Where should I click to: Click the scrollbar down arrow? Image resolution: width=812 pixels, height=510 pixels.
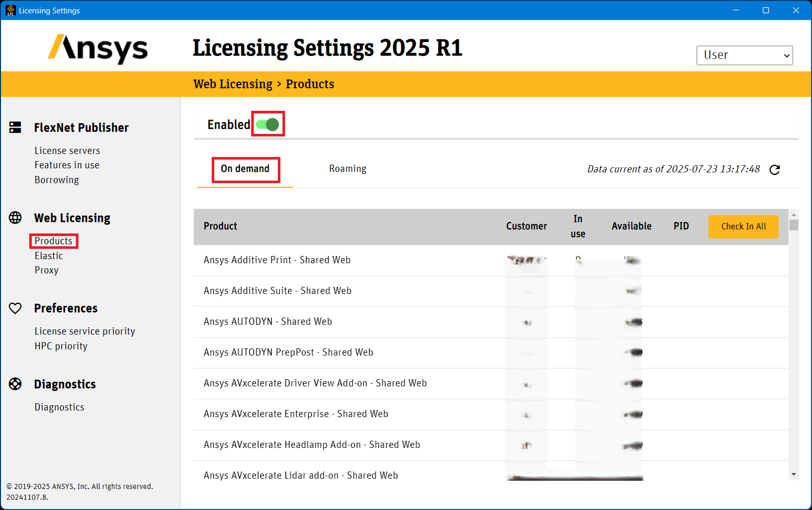point(794,475)
